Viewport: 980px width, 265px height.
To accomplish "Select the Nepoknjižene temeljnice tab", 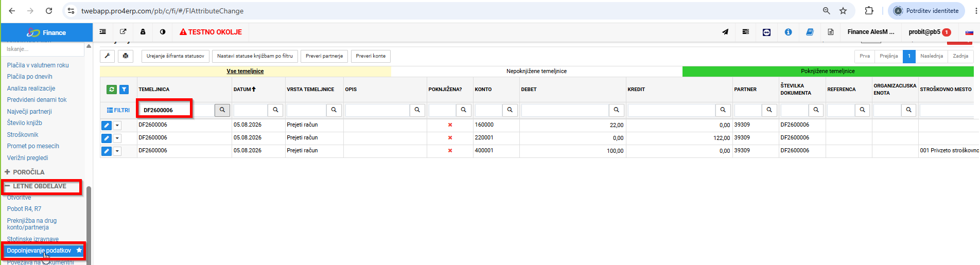I will pyautogui.click(x=536, y=71).
